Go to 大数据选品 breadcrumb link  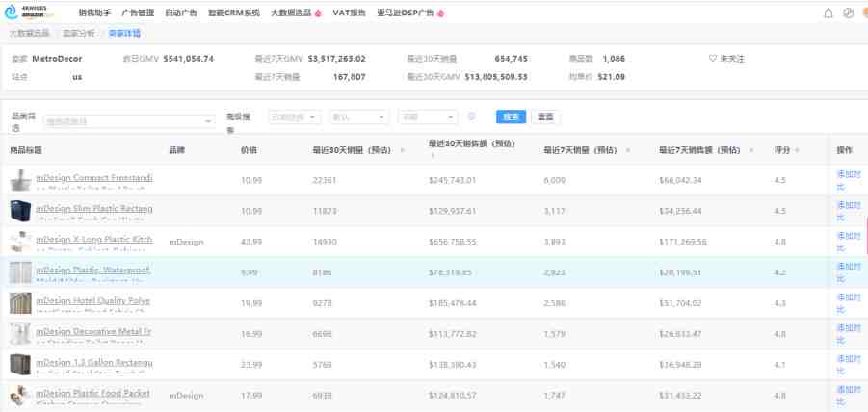point(29,33)
